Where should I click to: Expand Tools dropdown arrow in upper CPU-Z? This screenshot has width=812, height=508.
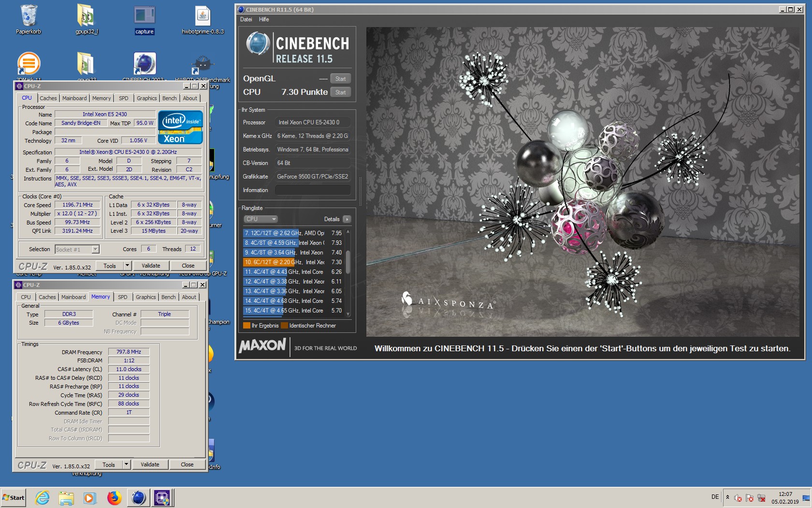click(x=127, y=266)
